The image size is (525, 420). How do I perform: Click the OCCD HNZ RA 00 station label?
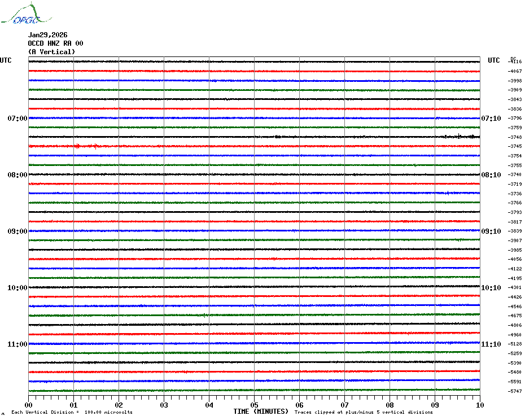[55, 43]
